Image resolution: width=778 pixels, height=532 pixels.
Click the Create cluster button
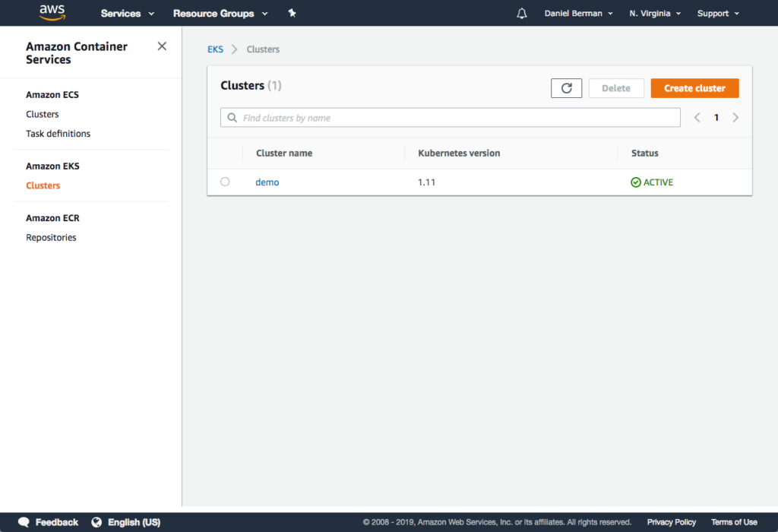(x=694, y=88)
